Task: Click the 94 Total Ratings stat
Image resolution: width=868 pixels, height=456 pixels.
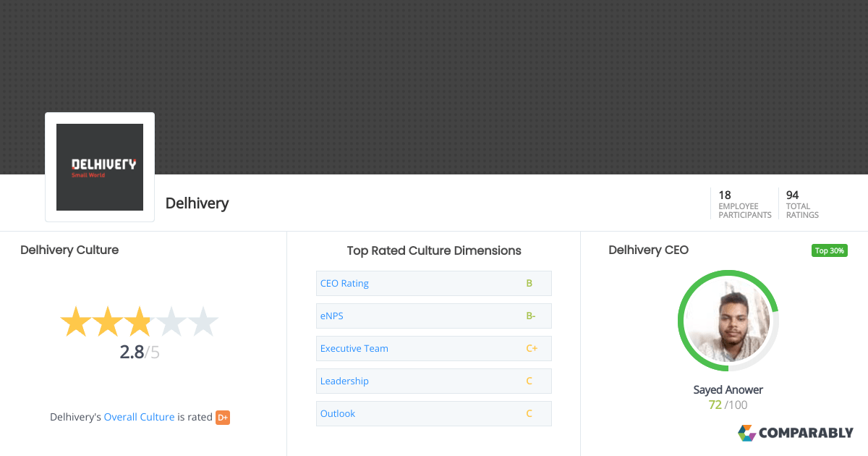Action: [802, 204]
